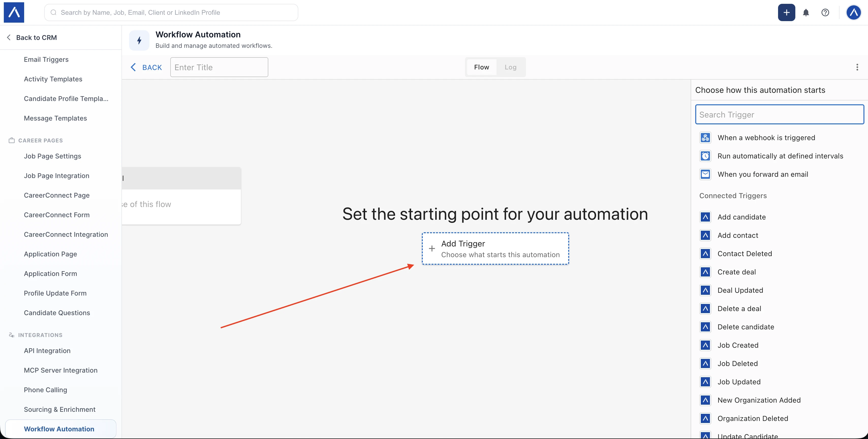
Task: Click the global search bar
Action: [171, 12]
